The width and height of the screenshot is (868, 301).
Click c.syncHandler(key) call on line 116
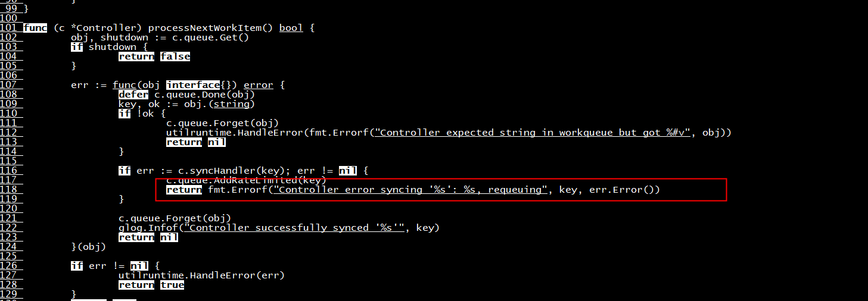click(x=232, y=171)
